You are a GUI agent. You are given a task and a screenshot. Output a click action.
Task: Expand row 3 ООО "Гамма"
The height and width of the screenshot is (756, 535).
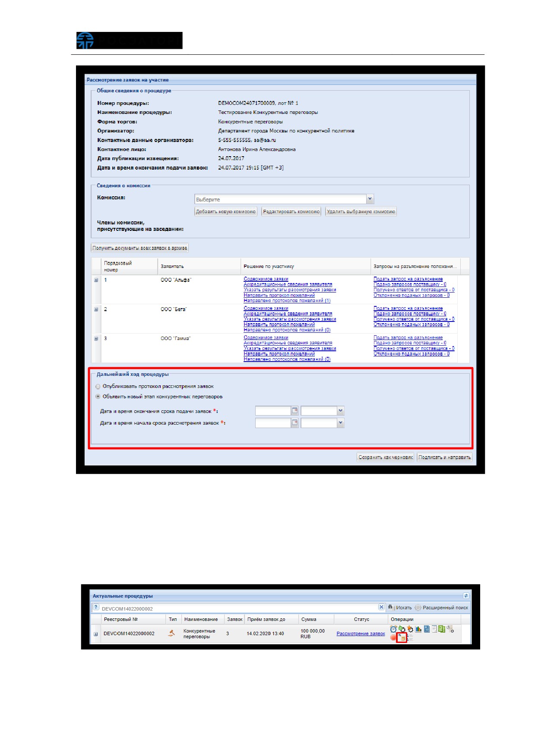click(x=96, y=339)
